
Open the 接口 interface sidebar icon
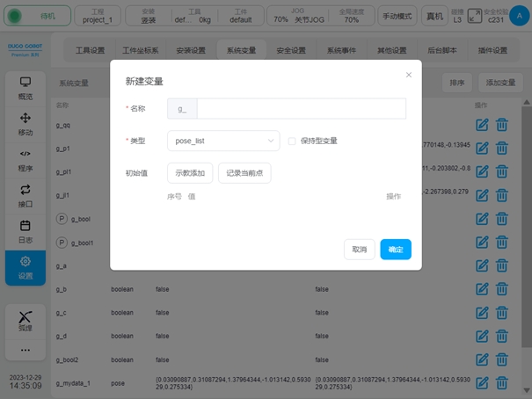[x=26, y=195]
